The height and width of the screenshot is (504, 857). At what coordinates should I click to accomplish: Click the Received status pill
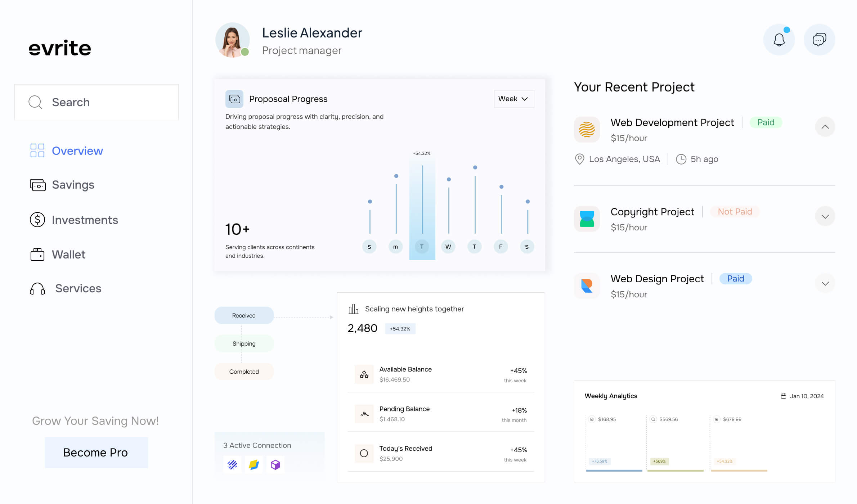(244, 315)
